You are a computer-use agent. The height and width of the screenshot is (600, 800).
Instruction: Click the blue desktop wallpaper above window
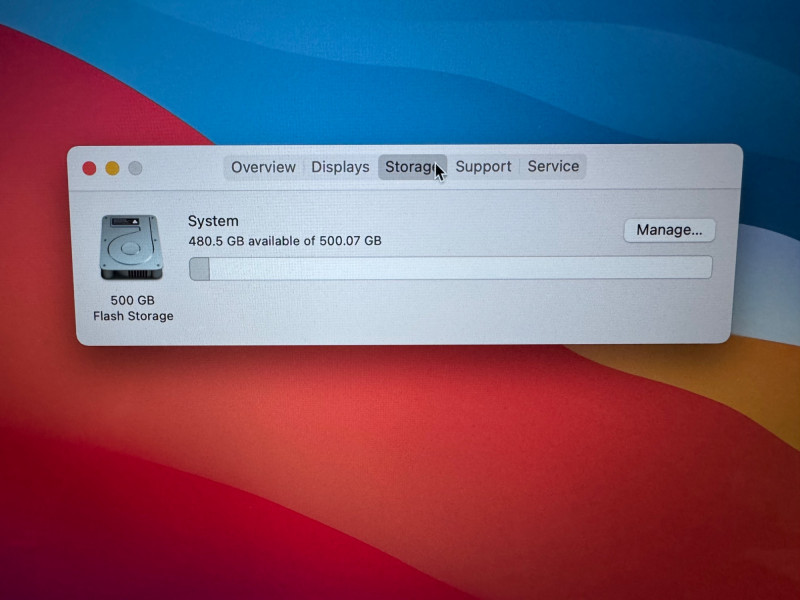tap(450, 70)
